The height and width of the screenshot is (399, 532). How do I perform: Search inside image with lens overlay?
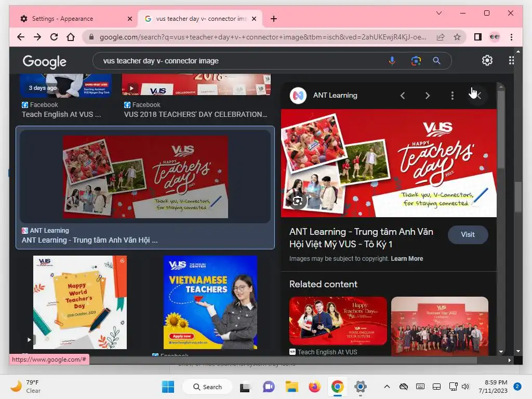point(298,201)
